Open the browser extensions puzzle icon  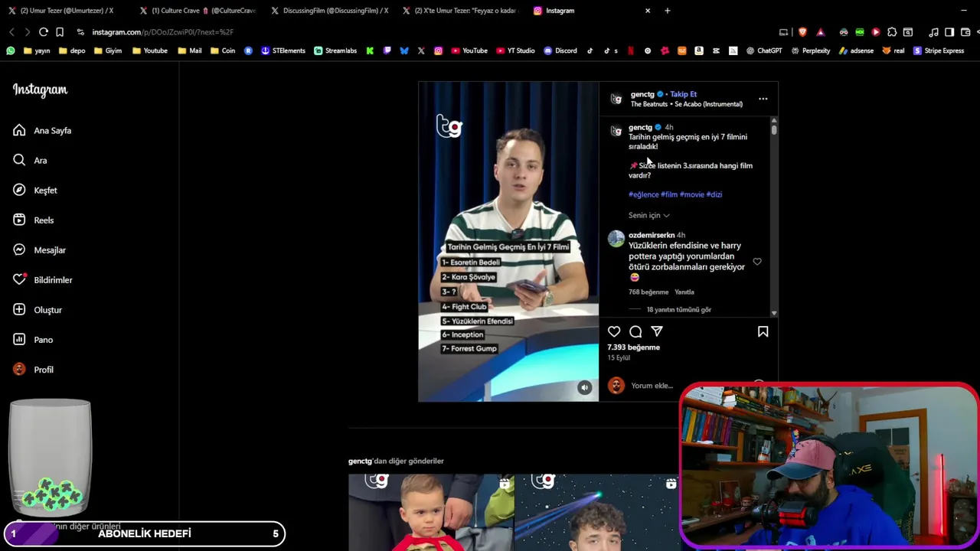tap(892, 32)
